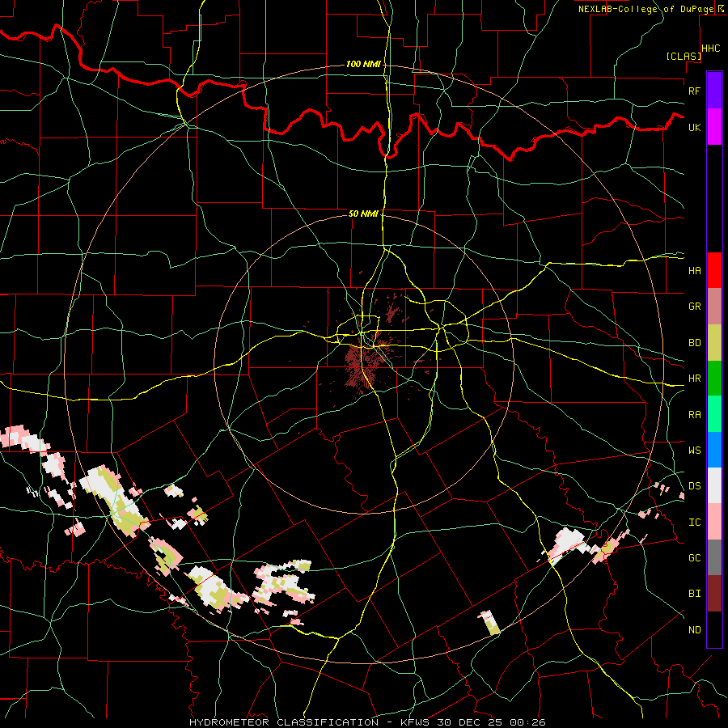Image resolution: width=728 pixels, height=728 pixels.
Task: Click the WS blue legend swatch
Action: 714,450
